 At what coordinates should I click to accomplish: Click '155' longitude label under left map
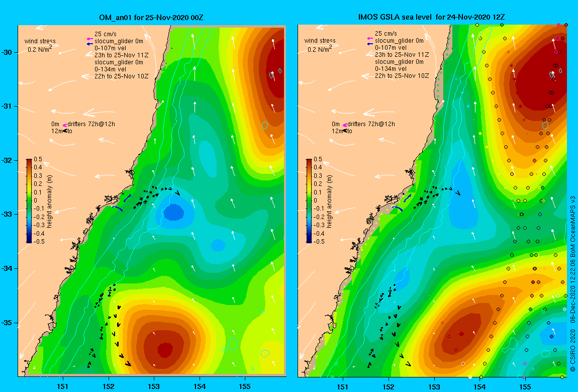(x=244, y=386)
